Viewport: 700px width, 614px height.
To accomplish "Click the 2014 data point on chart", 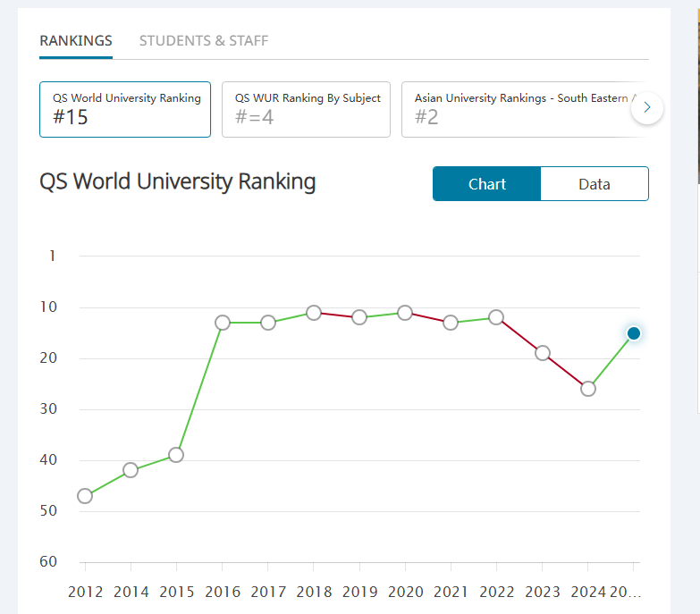I will point(131,470).
